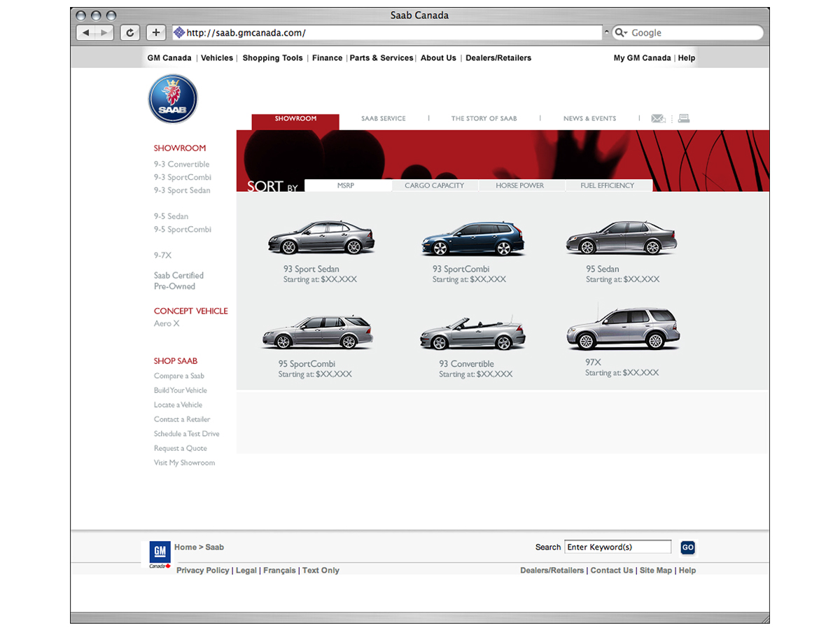The height and width of the screenshot is (630, 840).
Task: Click Build Your Vehicle link
Action: pyautogui.click(x=181, y=391)
